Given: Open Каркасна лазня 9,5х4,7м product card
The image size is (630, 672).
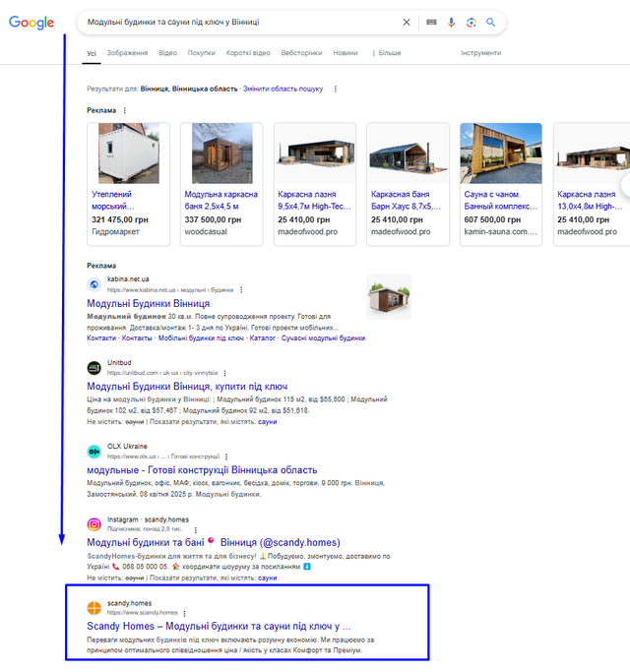Looking at the screenshot, I should pyautogui.click(x=315, y=184).
